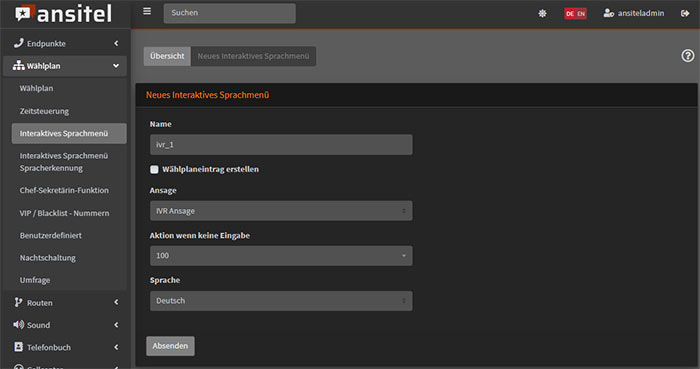Collapse the Wählplan menu chevron
The width and height of the screenshot is (700, 369).
(116, 66)
